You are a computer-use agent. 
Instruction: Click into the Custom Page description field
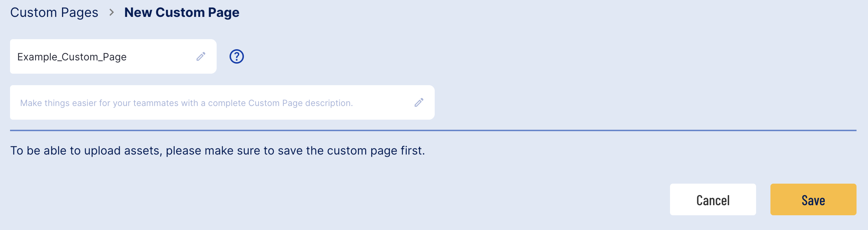222,102
